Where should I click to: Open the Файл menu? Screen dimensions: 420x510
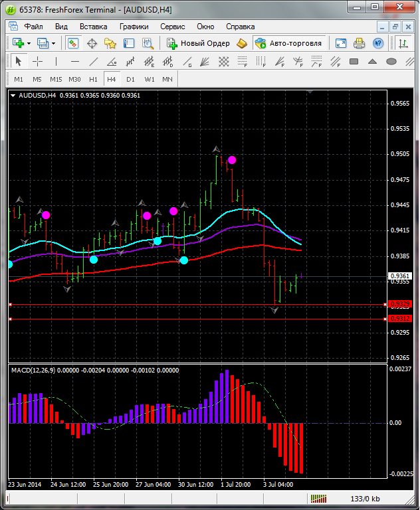click(33, 27)
